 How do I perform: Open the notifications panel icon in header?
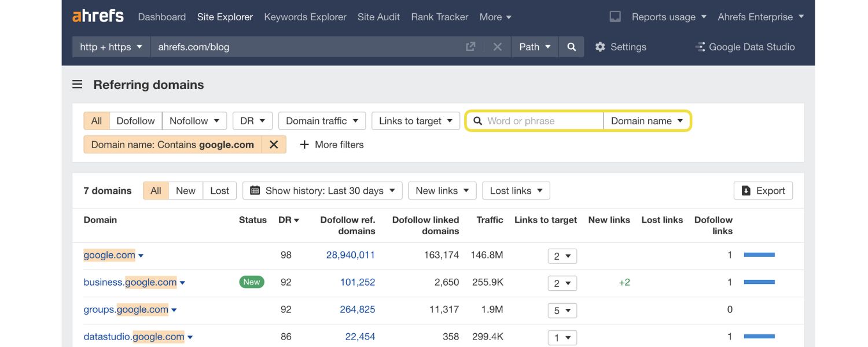tap(615, 17)
